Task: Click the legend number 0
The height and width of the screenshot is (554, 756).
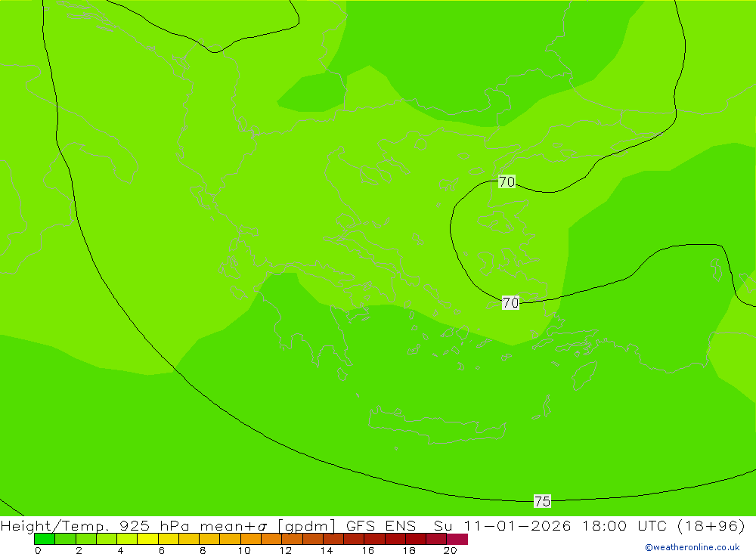Action: (38, 550)
